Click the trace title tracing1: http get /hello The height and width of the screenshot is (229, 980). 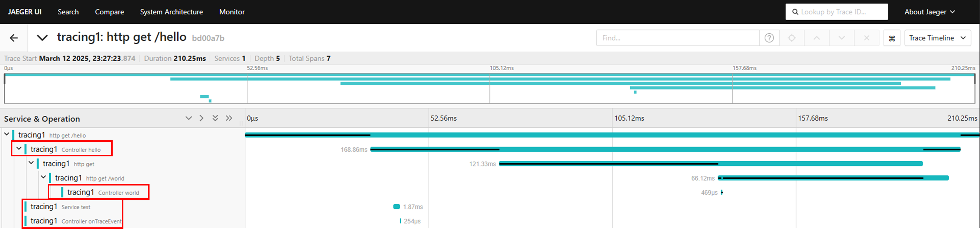[122, 37]
